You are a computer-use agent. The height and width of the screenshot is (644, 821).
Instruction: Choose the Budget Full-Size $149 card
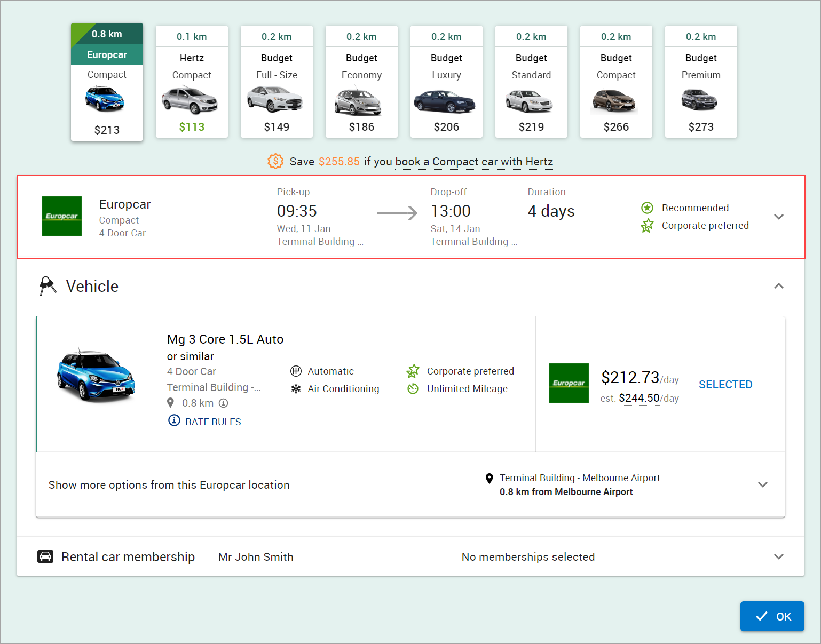(277, 82)
